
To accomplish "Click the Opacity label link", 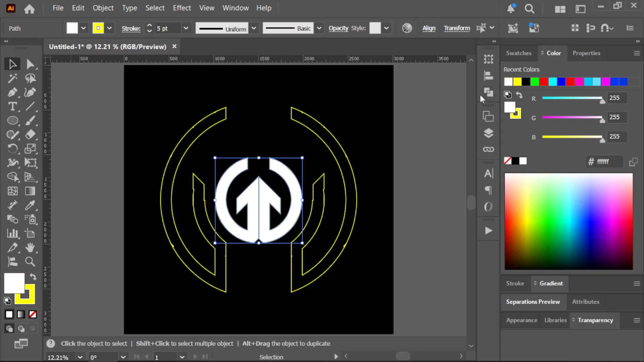I will pyautogui.click(x=338, y=28).
